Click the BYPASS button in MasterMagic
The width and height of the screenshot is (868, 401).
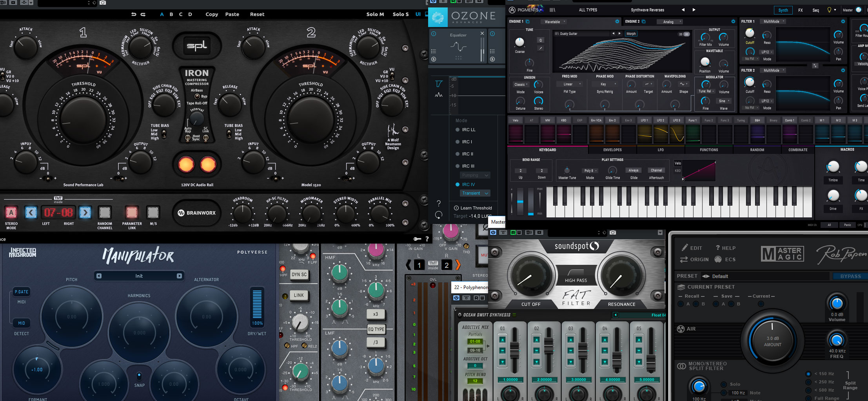point(851,276)
